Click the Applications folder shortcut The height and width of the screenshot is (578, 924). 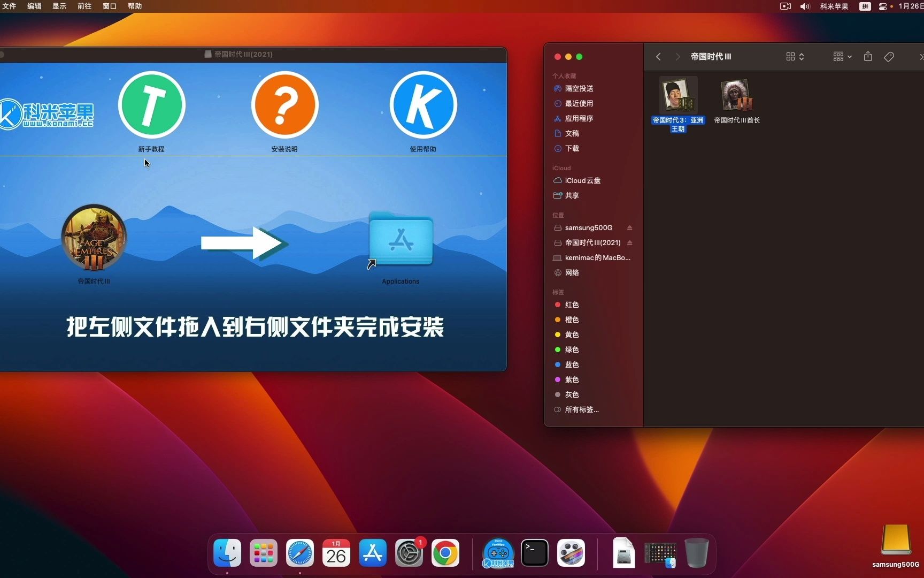pos(401,239)
